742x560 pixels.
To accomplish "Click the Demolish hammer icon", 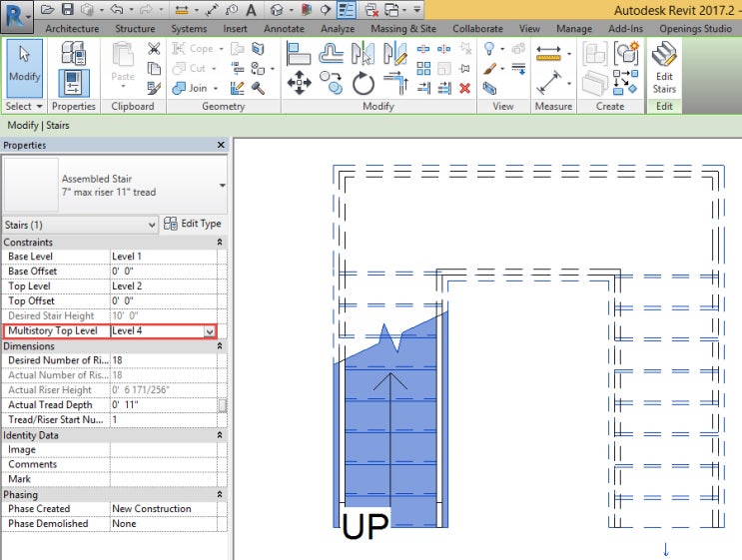I will click(x=258, y=88).
